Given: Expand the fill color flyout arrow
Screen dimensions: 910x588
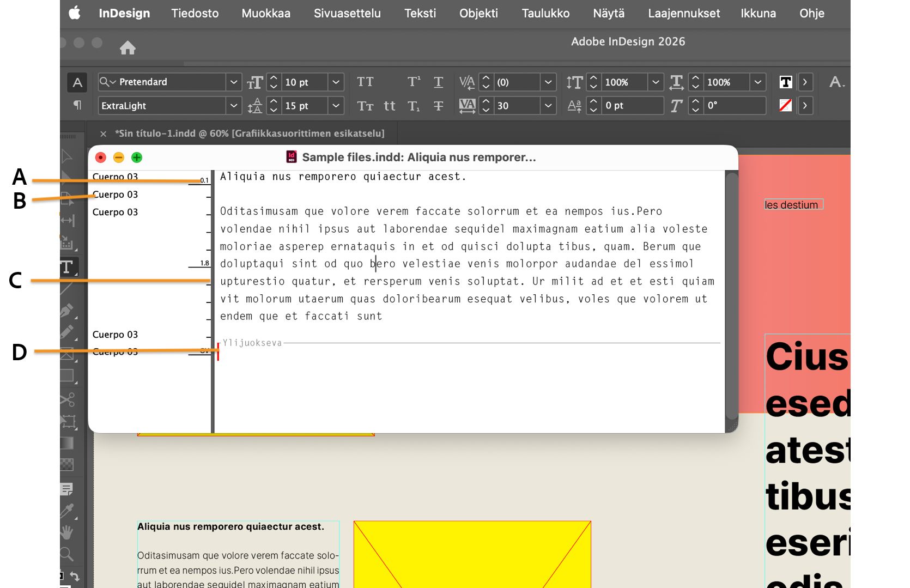Looking at the screenshot, I should pyautogui.click(x=805, y=82).
